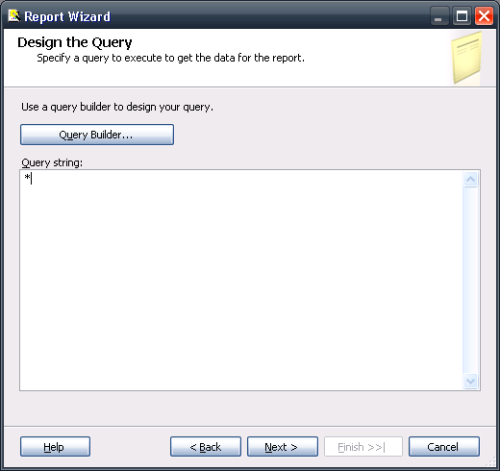Minimize the Report Wizard window
Image resolution: width=500 pixels, height=471 pixels.
(439, 16)
